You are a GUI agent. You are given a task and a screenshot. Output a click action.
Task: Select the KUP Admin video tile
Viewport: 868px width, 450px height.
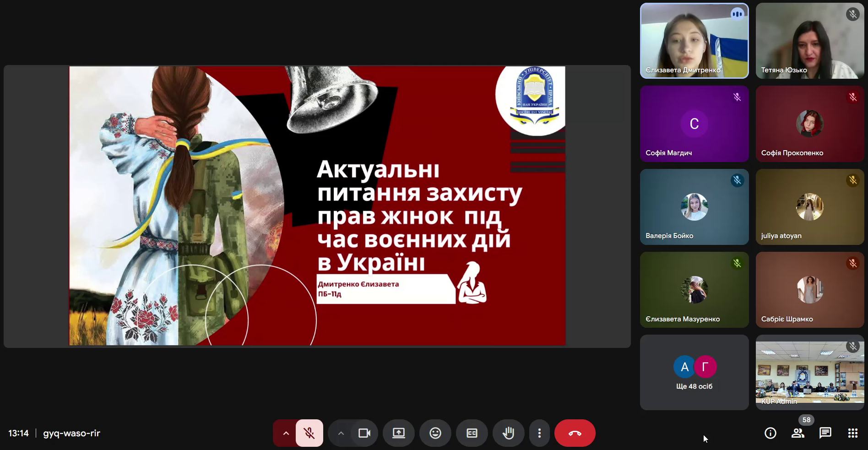pyautogui.click(x=809, y=372)
